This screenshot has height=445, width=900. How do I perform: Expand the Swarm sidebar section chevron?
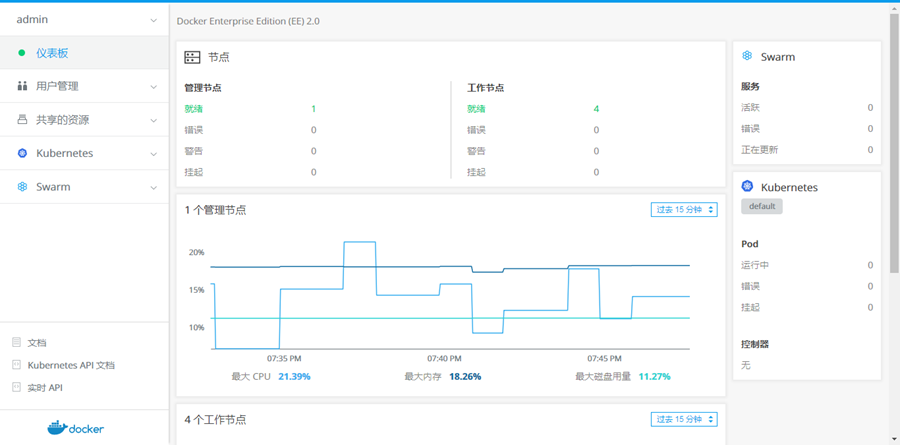coord(153,188)
